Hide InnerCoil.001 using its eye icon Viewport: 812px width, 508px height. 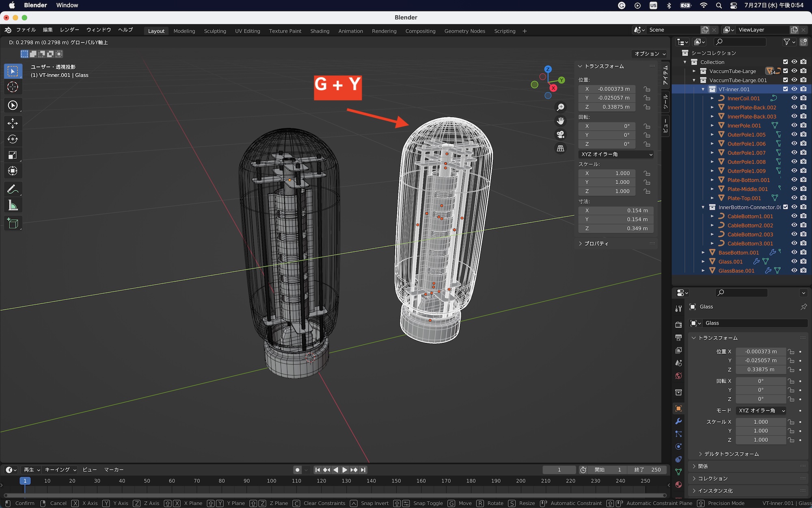794,98
